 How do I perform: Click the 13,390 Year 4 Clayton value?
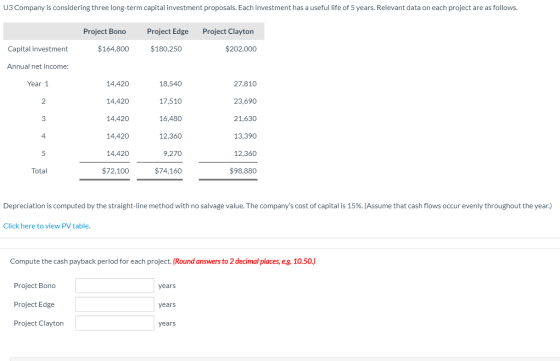tap(245, 136)
